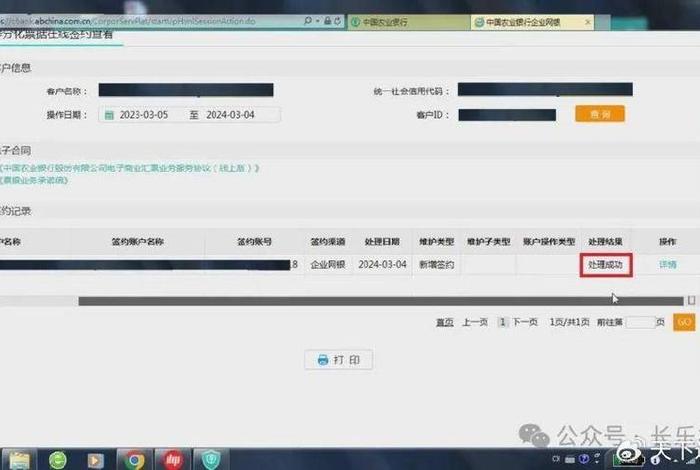Launch the green browser icon in taskbar
Screen dimensions: 700x470
pyautogui.click(x=58, y=460)
